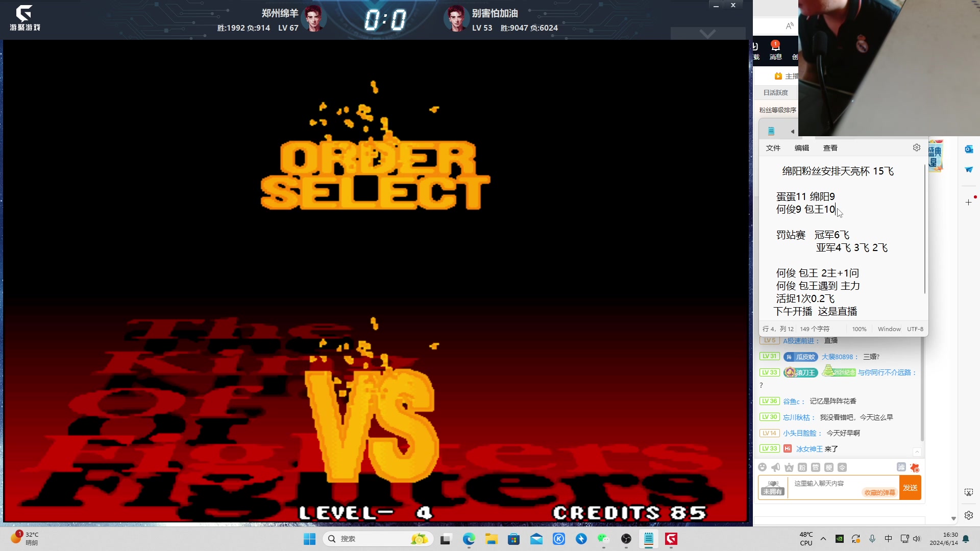Image resolution: width=980 pixels, height=551 pixels.
Task: Open the 查看 menu in Notepad
Action: 830,148
